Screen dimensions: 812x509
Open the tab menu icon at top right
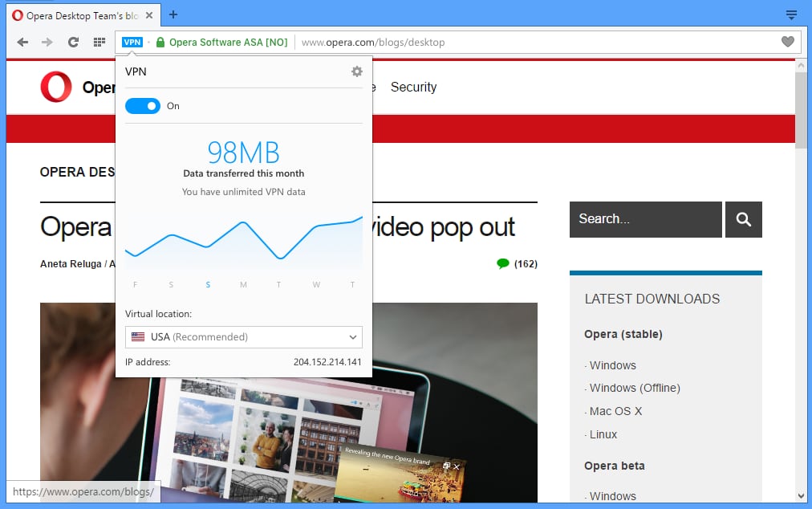pyautogui.click(x=791, y=14)
